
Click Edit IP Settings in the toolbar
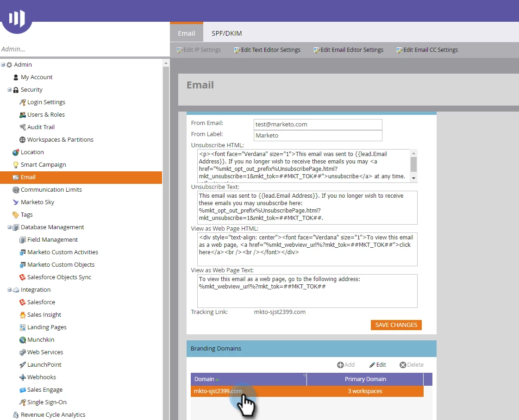coord(199,50)
